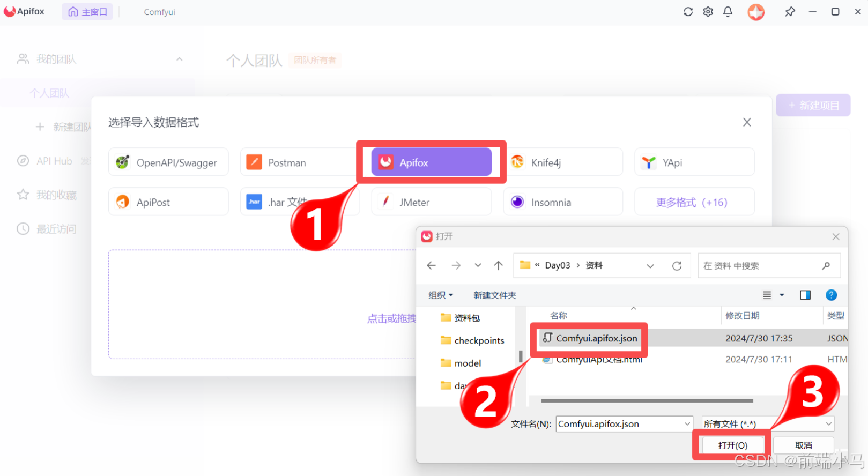Image resolution: width=868 pixels, height=476 pixels.
Task: Pin the window with pushpin icon
Action: tap(790, 12)
